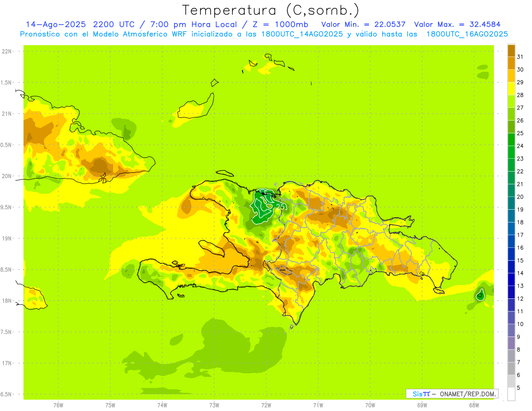The width and height of the screenshot is (532, 411).
Task: Click the "21N" latitude axis label
Action: pos(7,114)
